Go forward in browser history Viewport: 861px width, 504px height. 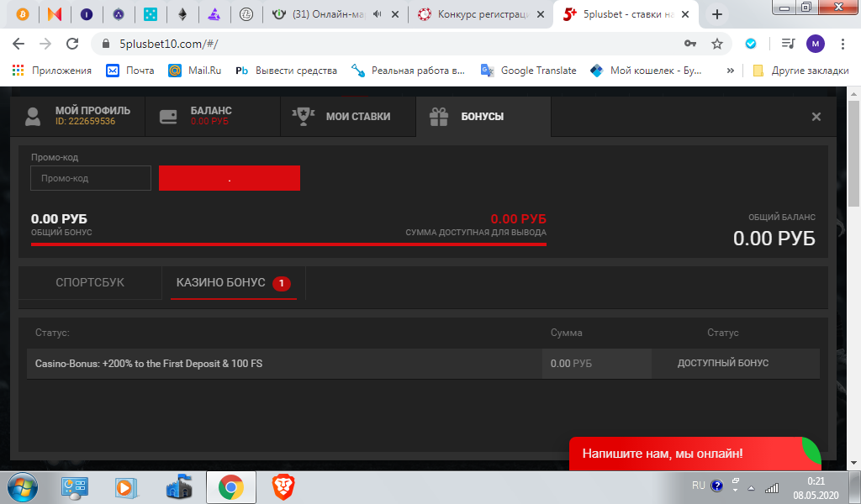45,44
